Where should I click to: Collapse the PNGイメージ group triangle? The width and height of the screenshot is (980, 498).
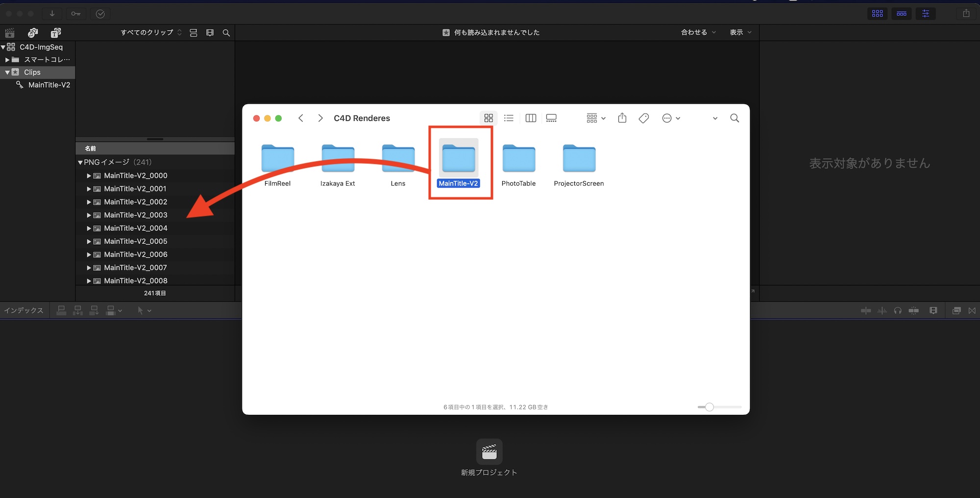click(80, 163)
